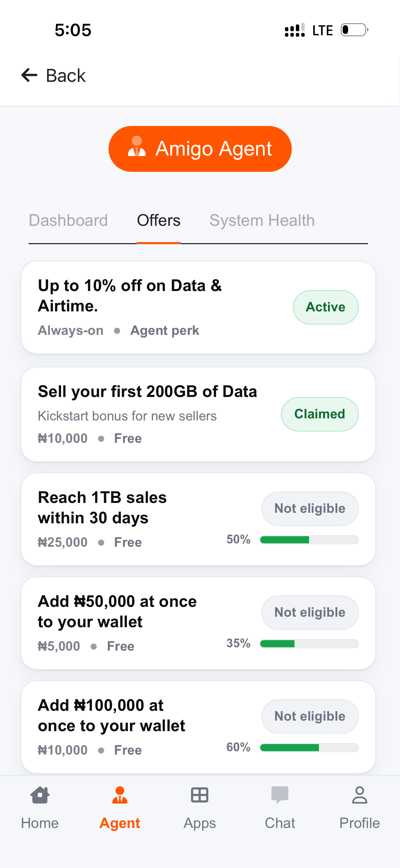Tap Not eligible on ₦50,000 wallet offer
Viewport: 400px width, 868px height.
[310, 613]
